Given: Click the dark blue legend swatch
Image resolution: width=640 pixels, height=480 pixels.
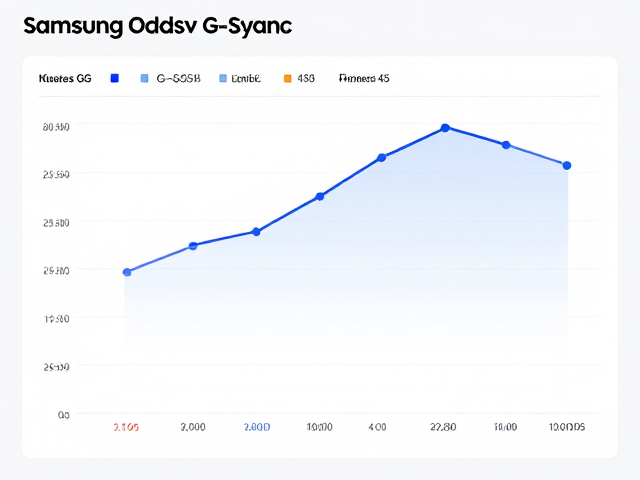Looking at the screenshot, I should pos(115,78).
